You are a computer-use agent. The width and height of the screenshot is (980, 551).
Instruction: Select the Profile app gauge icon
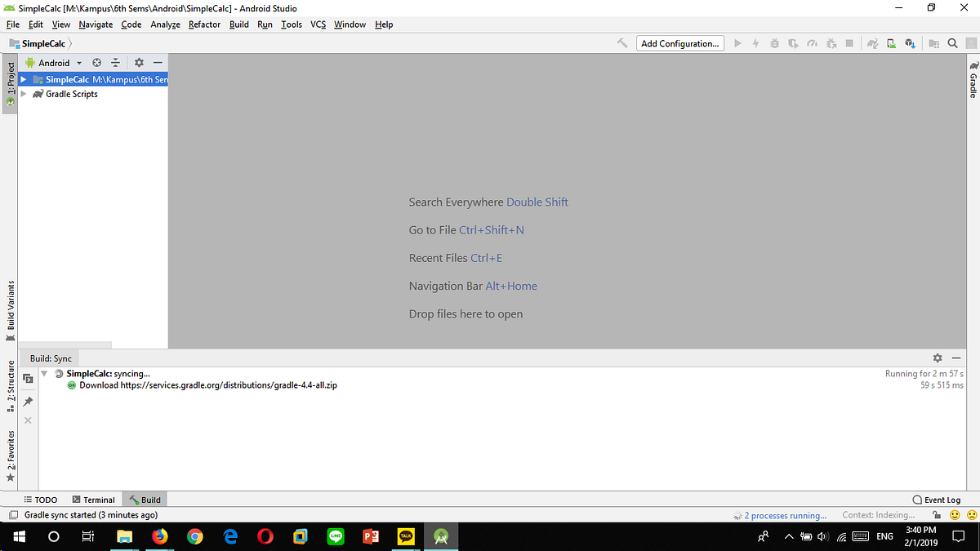(812, 42)
